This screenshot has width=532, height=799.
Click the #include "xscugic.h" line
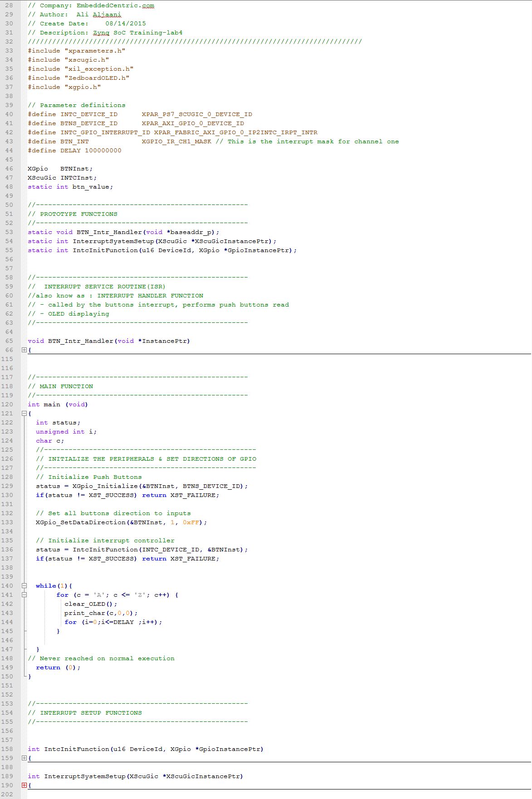(x=68, y=60)
